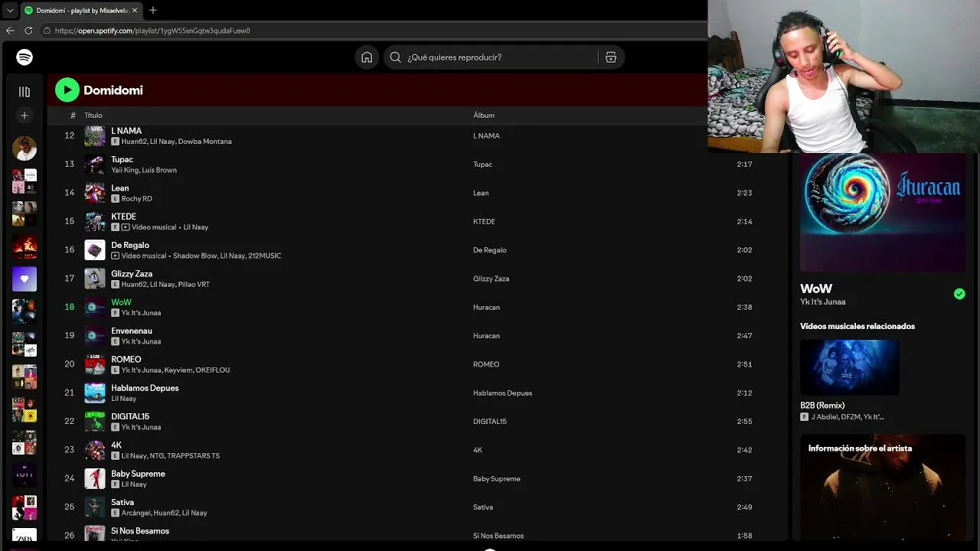Open artist Shadow Blow
Image resolution: width=980 pixels, height=551 pixels.
(194, 256)
